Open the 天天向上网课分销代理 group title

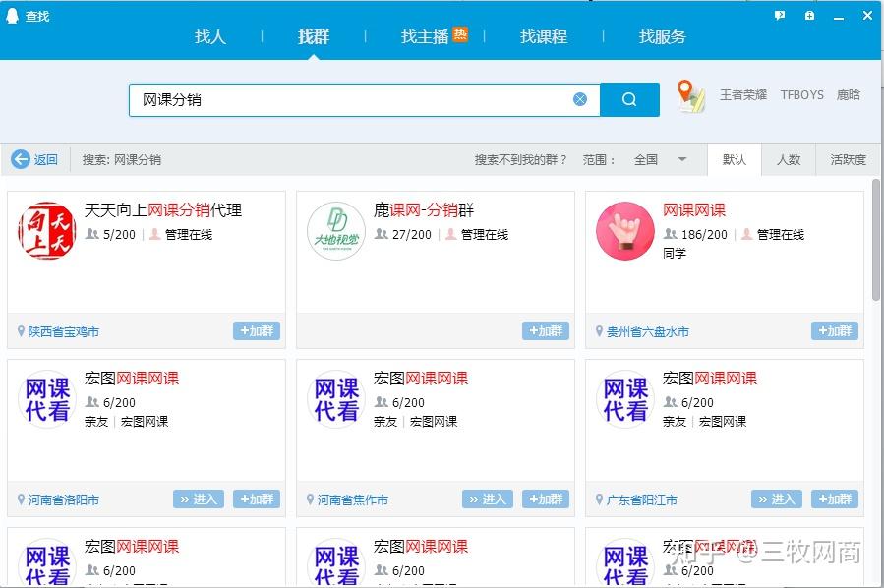point(163,210)
